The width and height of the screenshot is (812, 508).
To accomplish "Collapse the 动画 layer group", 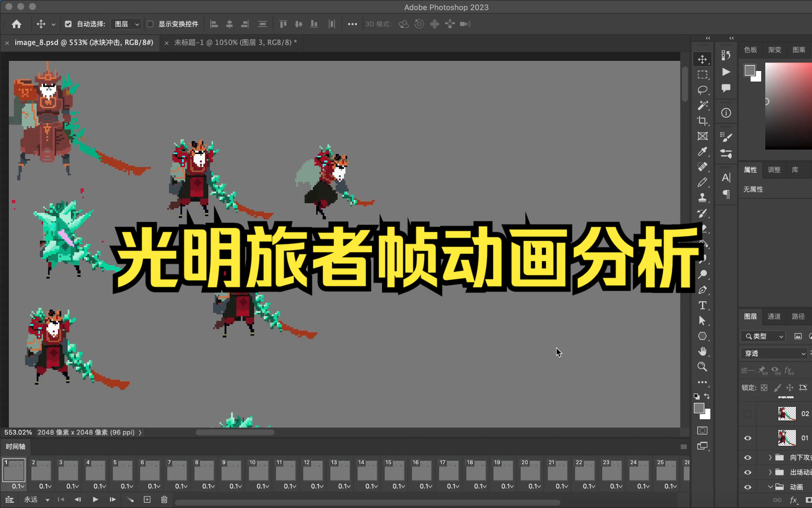I will click(x=770, y=487).
